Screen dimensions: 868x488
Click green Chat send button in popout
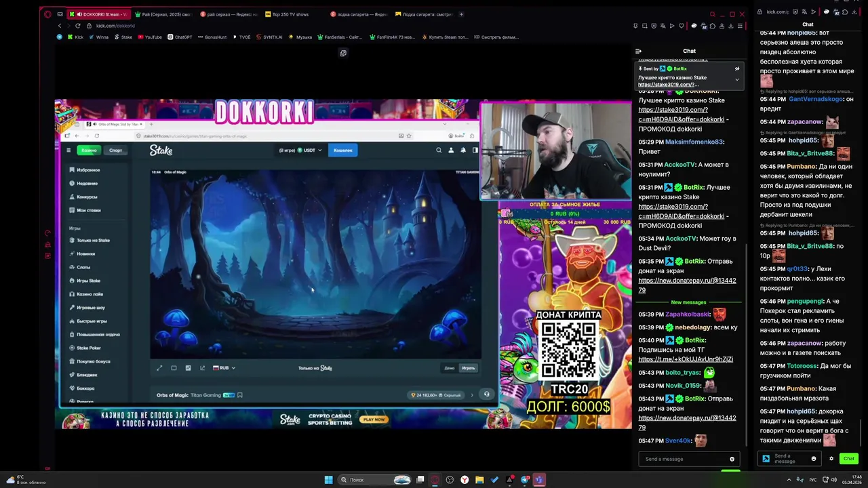(x=848, y=459)
